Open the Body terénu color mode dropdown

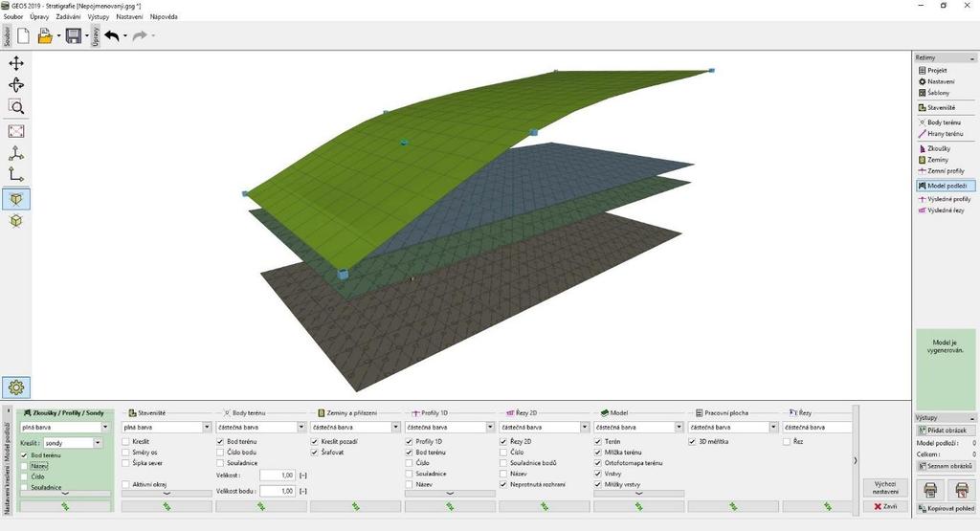pyautogui.click(x=261, y=428)
